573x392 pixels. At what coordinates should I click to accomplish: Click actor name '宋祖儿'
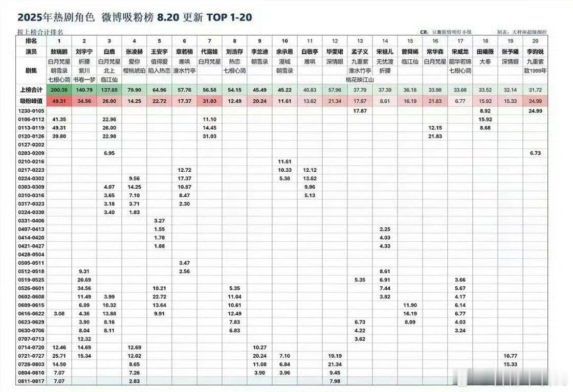tap(385, 52)
